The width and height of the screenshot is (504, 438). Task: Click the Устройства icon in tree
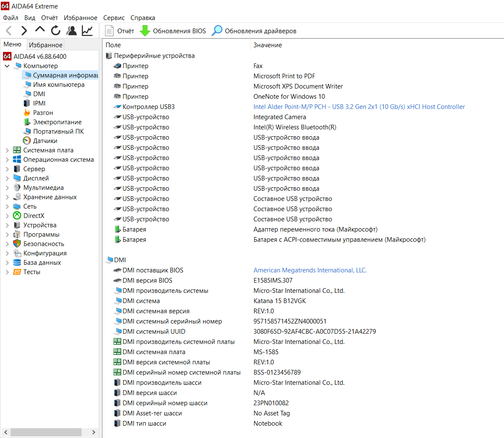tap(17, 225)
